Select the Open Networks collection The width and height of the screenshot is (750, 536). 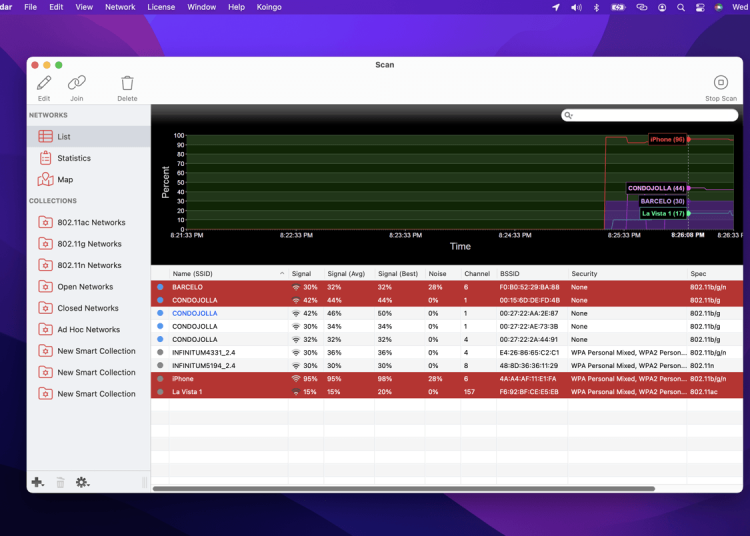pos(85,287)
